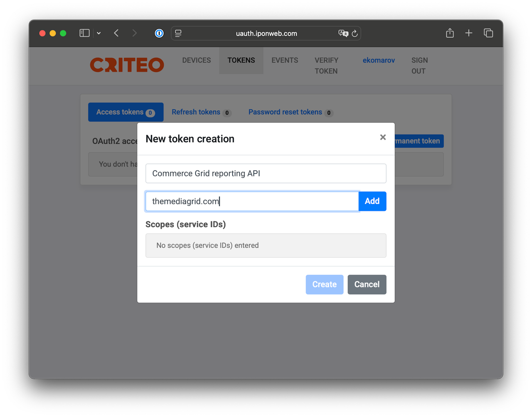
Task: Open the 1Password extension icon
Action: coord(159,33)
